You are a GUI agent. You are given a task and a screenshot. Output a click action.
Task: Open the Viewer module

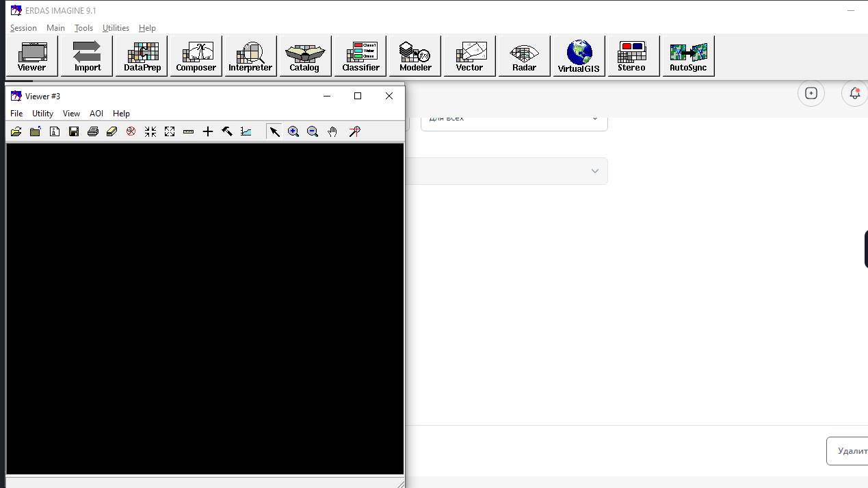(31, 56)
